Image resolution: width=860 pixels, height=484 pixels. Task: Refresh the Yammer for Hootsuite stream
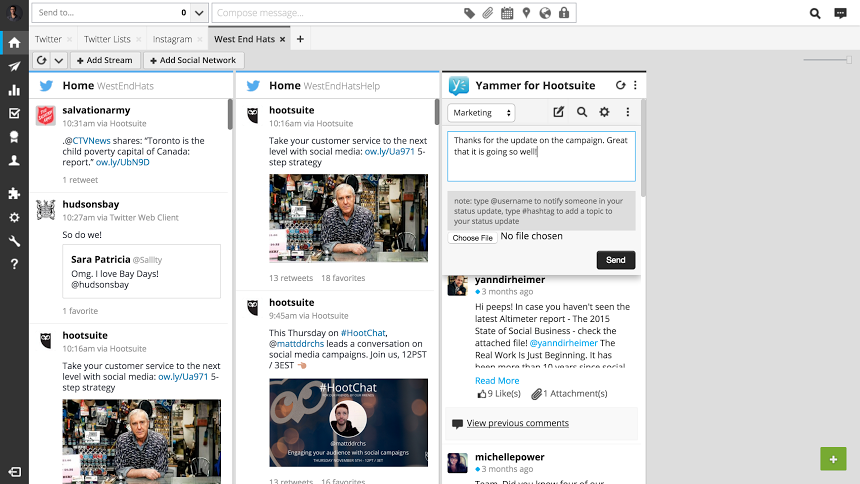pos(620,85)
